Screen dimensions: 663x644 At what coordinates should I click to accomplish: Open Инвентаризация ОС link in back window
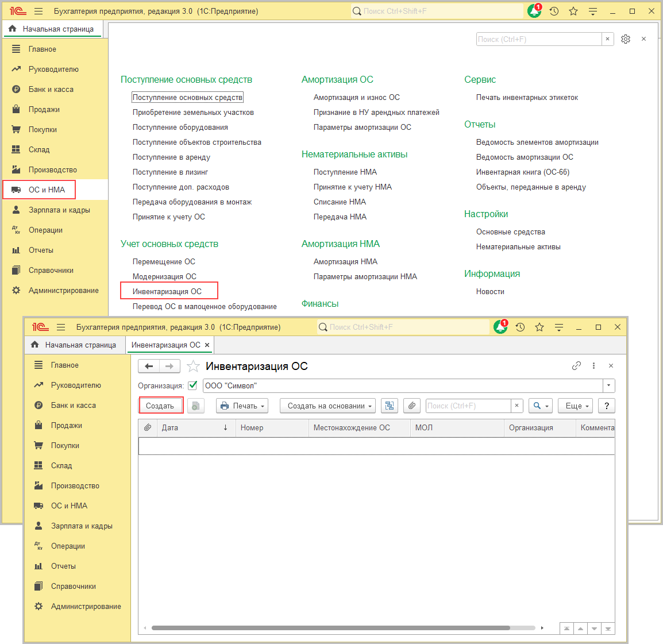pos(167,291)
